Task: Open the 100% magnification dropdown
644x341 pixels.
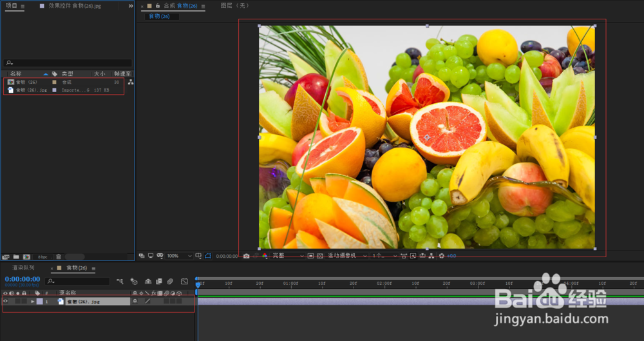Action: pyautogui.click(x=179, y=256)
